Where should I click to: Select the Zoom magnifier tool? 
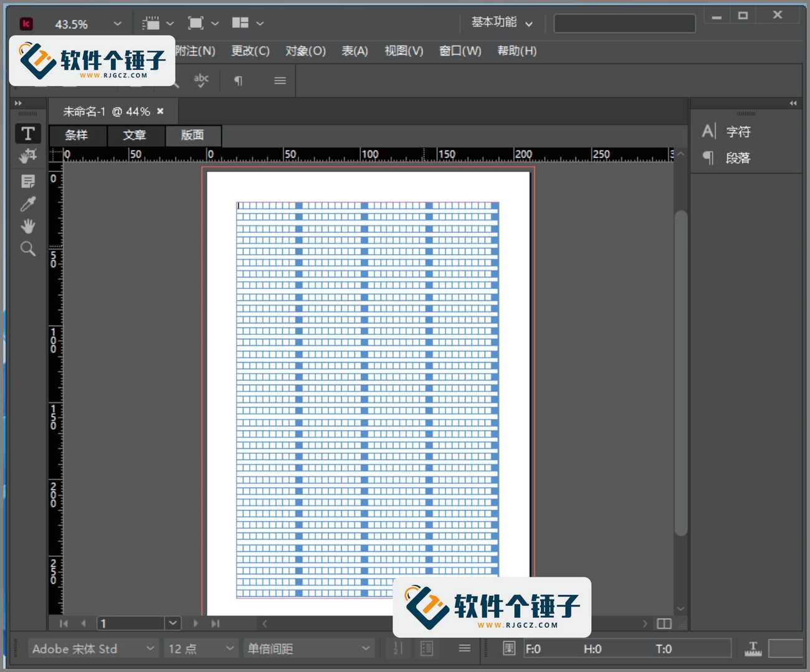pos(28,249)
